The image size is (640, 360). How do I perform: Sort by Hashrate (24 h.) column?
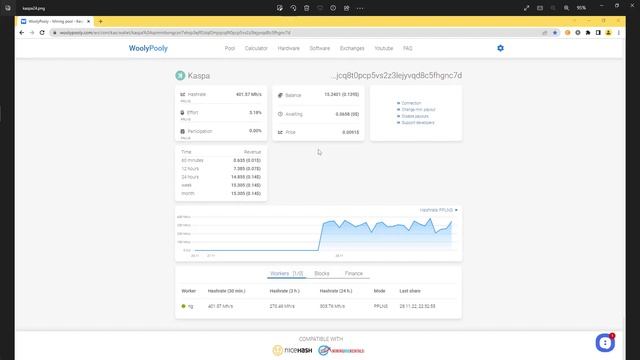pyautogui.click(x=336, y=291)
